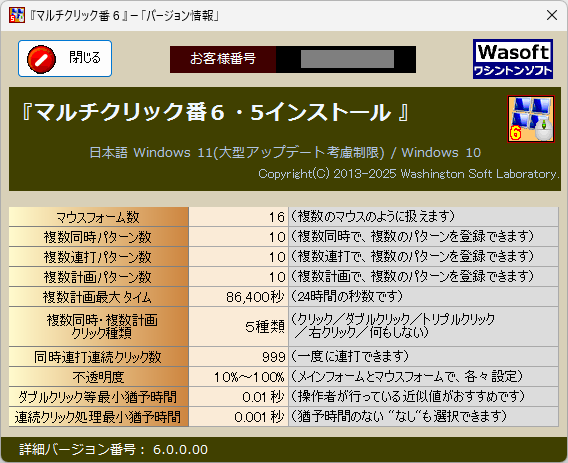Close the バージョン情報 window with X
This screenshot has width=568, height=463.
(x=552, y=15)
